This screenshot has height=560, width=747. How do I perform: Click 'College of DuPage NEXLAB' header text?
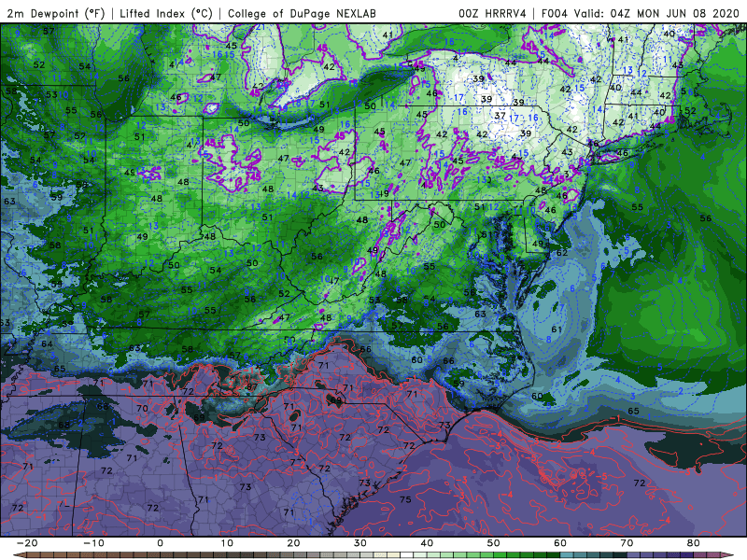click(302, 13)
